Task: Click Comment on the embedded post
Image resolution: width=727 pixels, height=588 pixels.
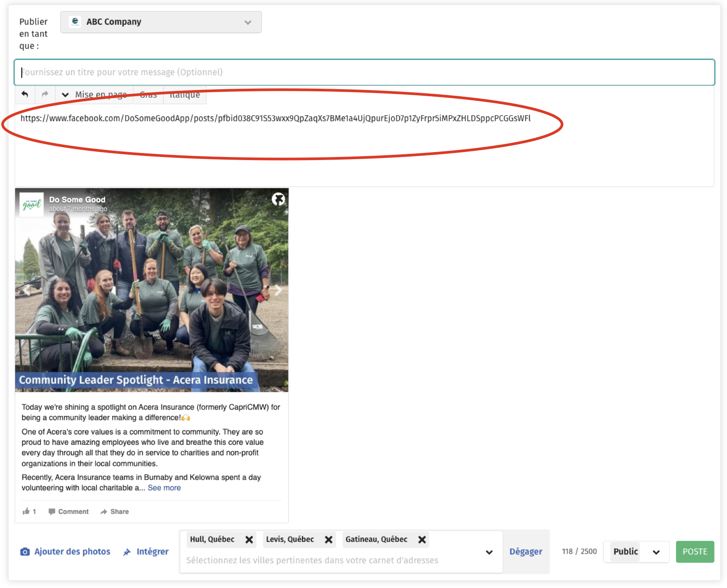Action: pyautogui.click(x=69, y=512)
